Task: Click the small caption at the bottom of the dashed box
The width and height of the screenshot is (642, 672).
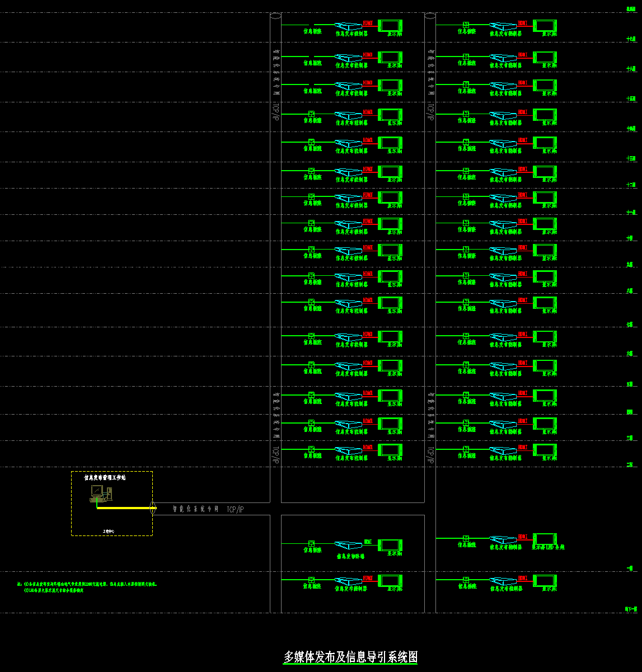Action: pyautogui.click(x=108, y=531)
